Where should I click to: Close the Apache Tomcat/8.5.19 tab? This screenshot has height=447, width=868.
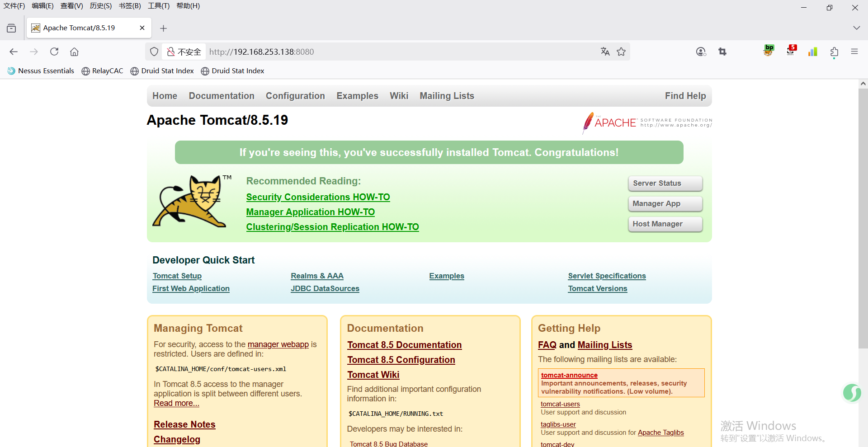click(142, 28)
